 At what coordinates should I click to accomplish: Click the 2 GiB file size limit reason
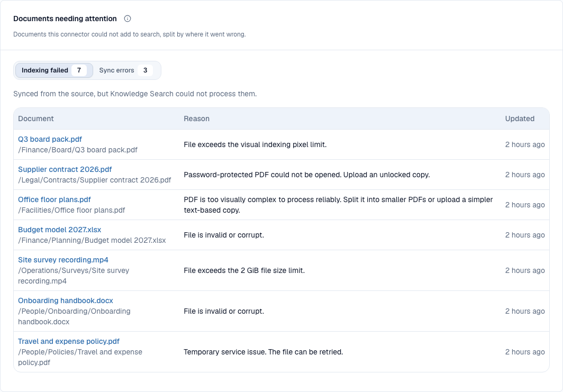(244, 271)
